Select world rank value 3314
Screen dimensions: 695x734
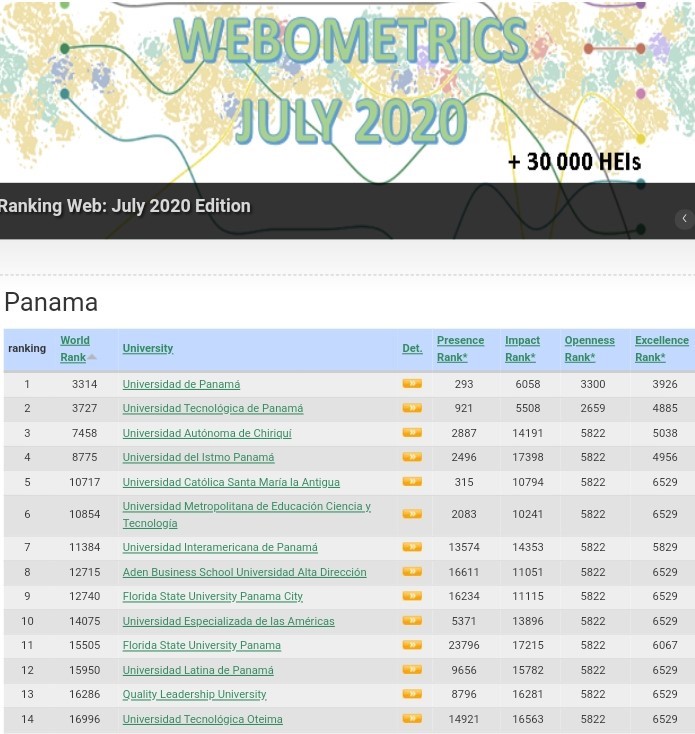[x=84, y=384]
